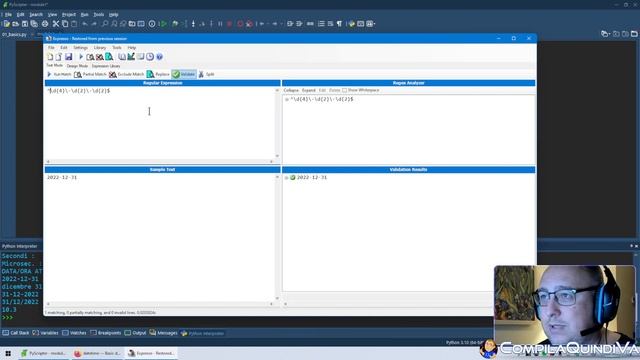The image size is (640, 360).
Task: Click the green check icon beside 2022-12-31 result
Action: [293, 178]
